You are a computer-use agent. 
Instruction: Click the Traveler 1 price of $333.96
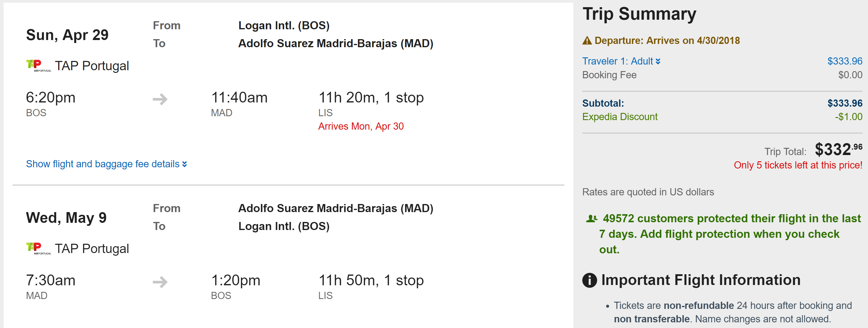pyautogui.click(x=844, y=61)
